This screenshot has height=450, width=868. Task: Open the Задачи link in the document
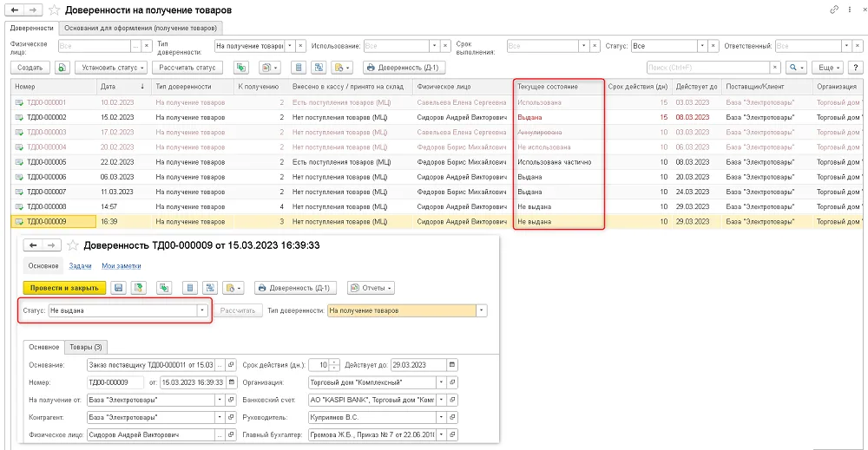(80, 266)
